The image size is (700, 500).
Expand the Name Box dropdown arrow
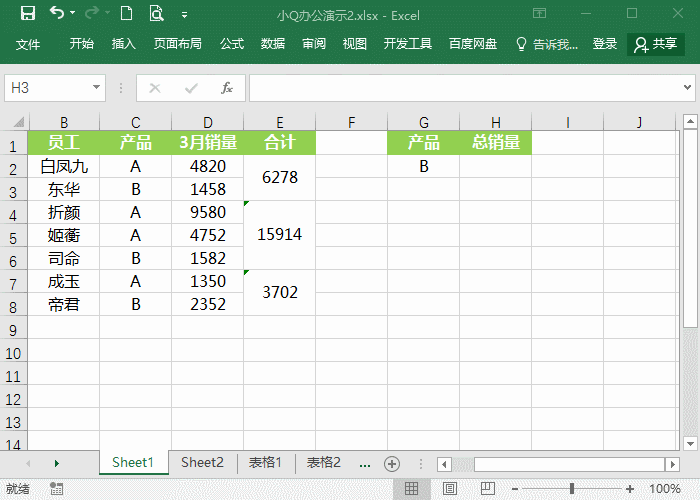pyautogui.click(x=96, y=88)
